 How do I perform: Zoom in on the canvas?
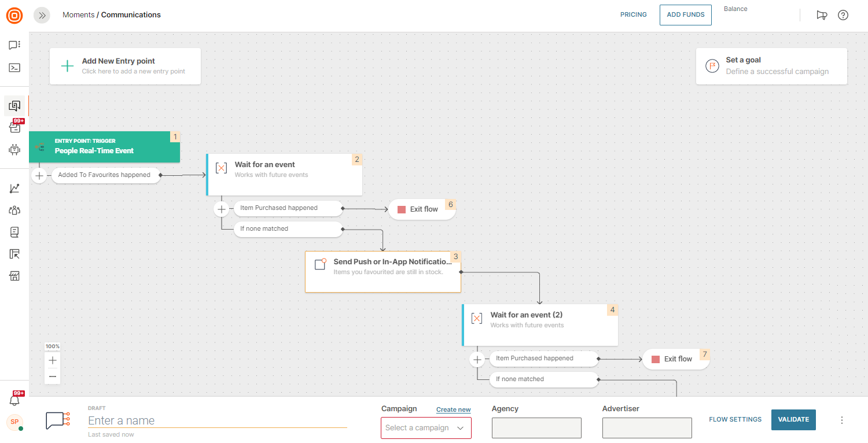point(53,360)
